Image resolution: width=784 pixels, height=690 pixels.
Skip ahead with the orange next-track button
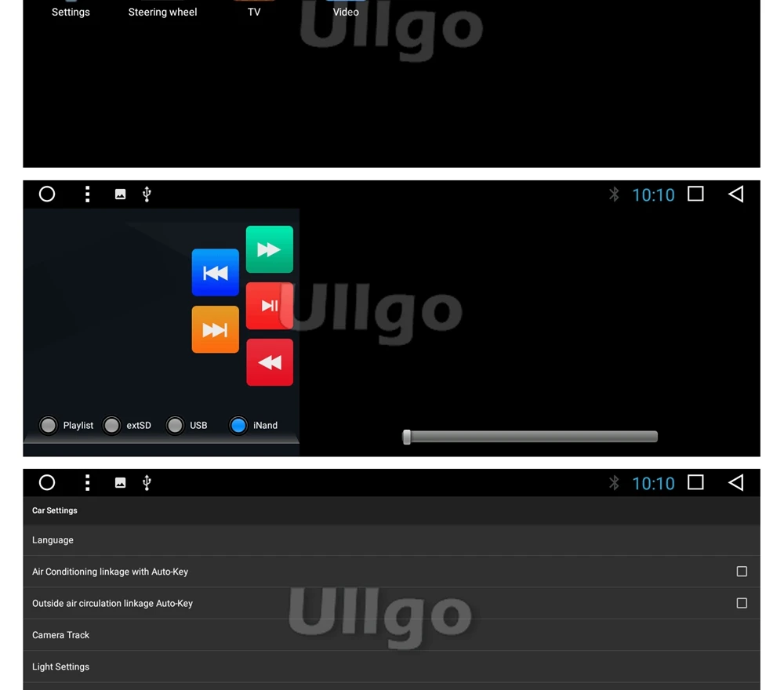[x=215, y=329]
